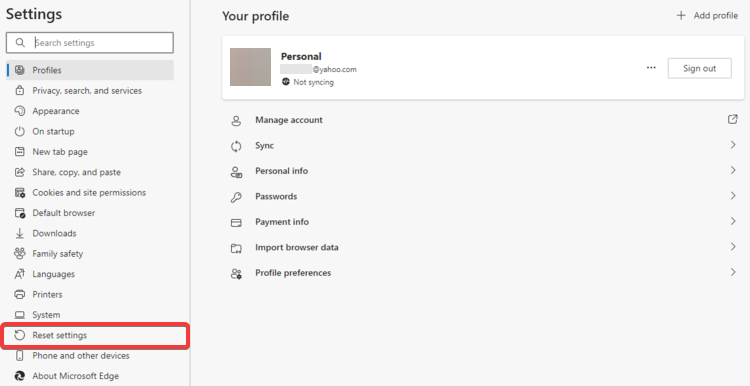The image size is (750, 386).
Task: Expand the Import browser data chevron
Action: 733,246
